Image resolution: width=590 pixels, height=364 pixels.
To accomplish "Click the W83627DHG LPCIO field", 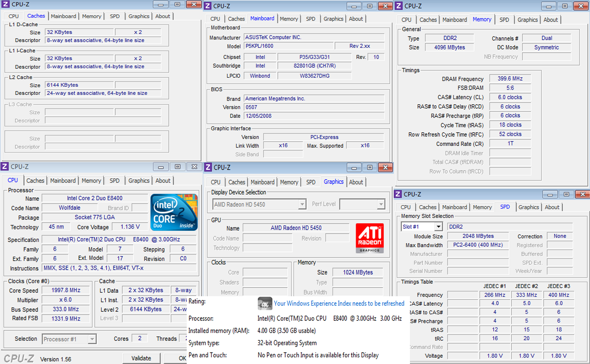I will click(315, 76).
